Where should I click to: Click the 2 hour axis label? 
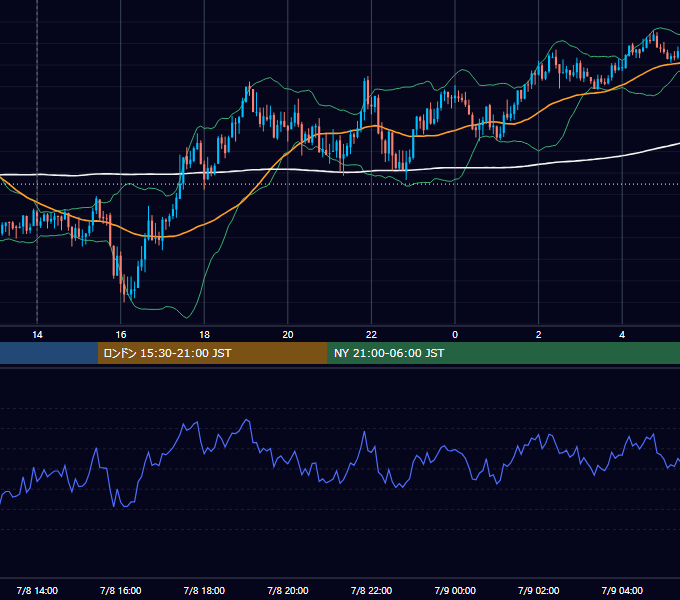pos(539,335)
